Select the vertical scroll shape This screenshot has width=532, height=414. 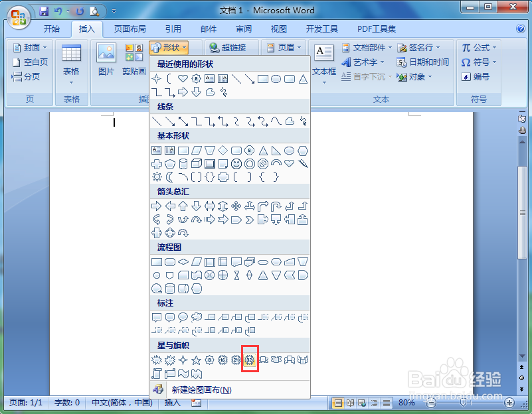(156, 374)
